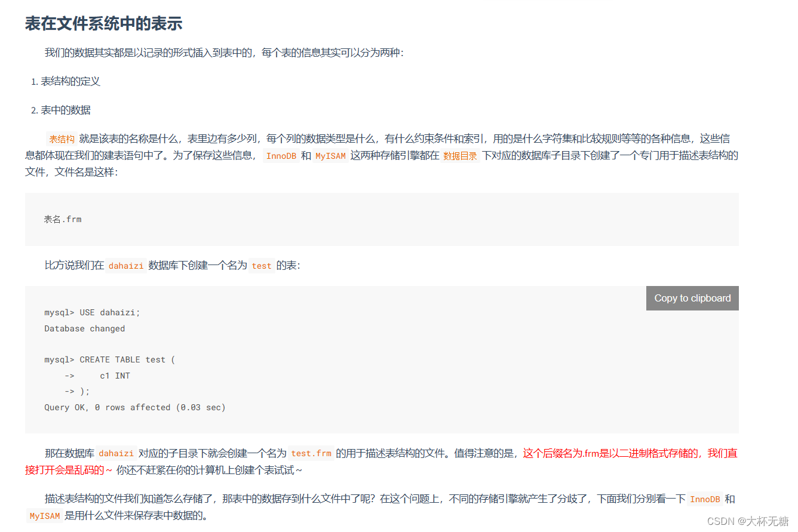Click list item 表结构的定义
The image size is (798, 532).
coord(70,81)
